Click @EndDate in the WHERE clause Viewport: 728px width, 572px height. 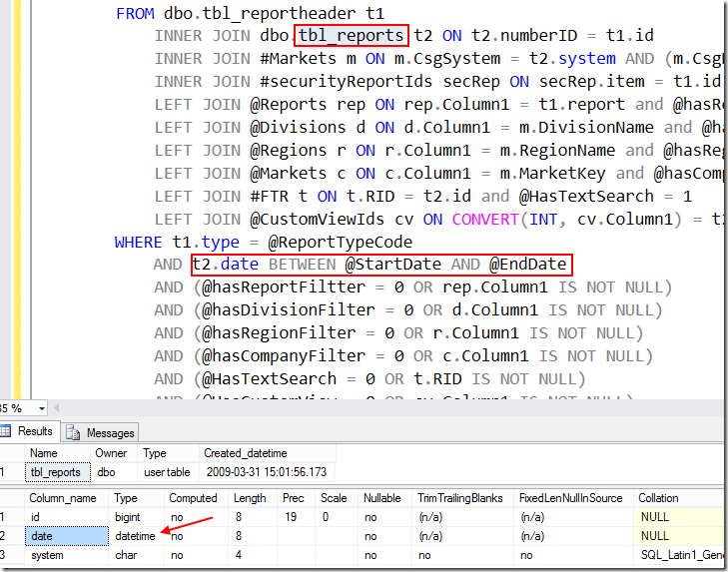[528, 265]
